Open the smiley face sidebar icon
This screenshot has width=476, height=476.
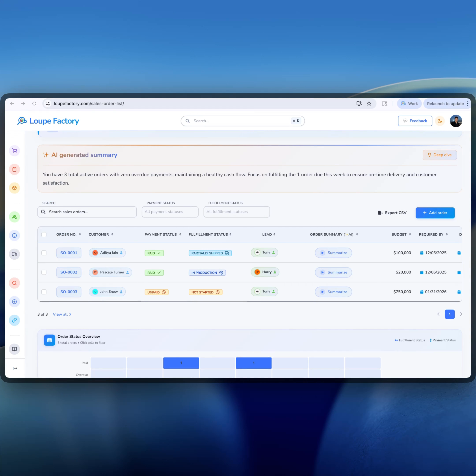(15, 236)
